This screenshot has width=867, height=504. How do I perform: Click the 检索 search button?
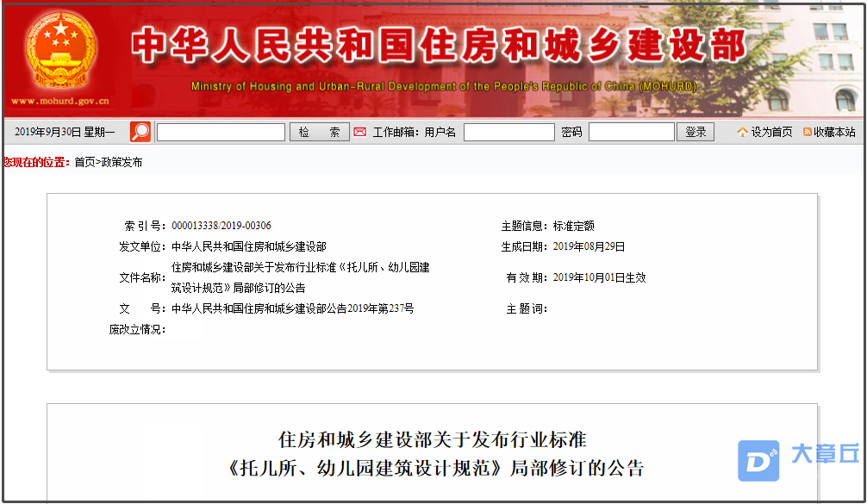(x=320, y=132)
